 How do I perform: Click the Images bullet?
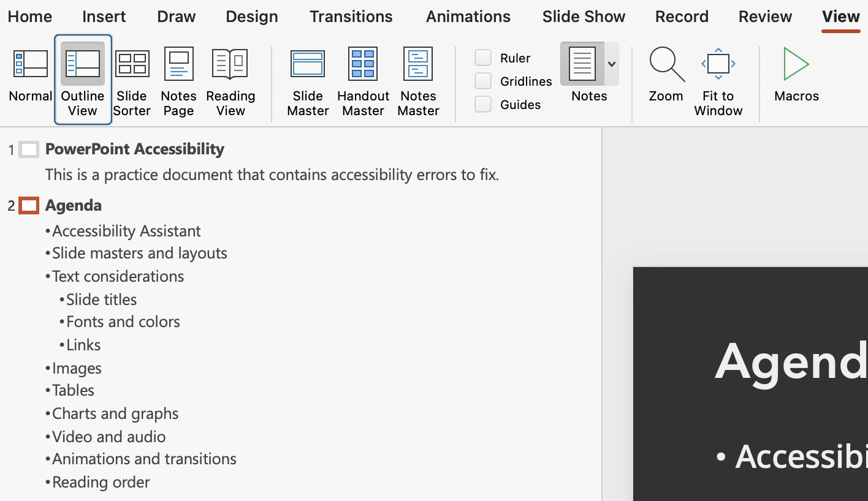(x=77, y=368)
